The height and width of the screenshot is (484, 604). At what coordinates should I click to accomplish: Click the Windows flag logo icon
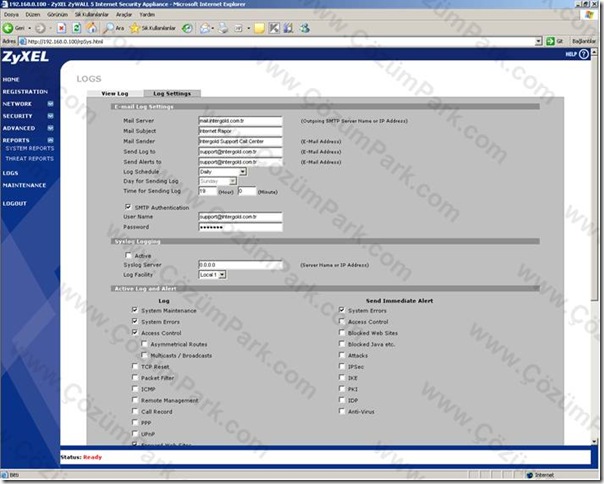coord(589,15)
